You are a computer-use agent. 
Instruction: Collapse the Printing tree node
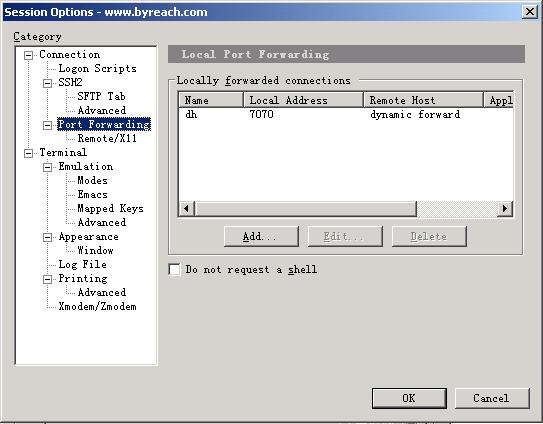(x=47, y=279)
